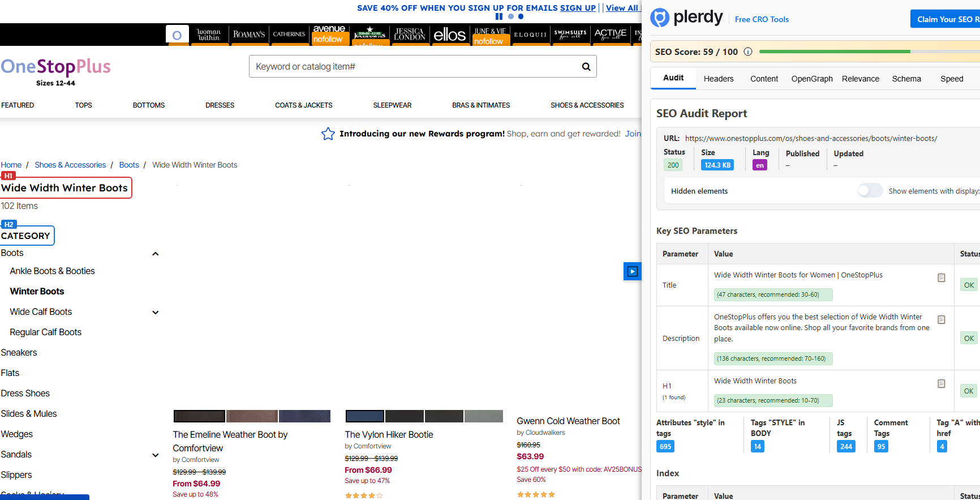
Task: Click the Vylon Hiker Bootie star rating
Action: click(x=364, y=495)
